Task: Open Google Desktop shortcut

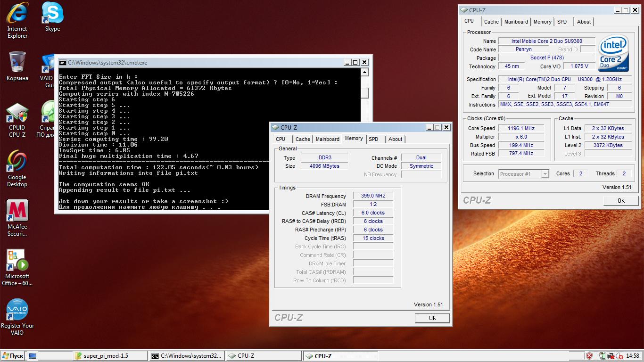Action: click(17, 169)
